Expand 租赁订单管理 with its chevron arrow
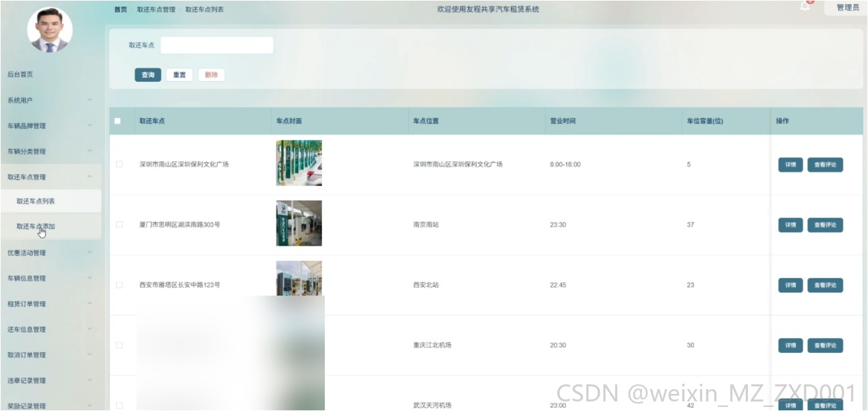This screenshot has height=411, width=868. tap(89, 304)
